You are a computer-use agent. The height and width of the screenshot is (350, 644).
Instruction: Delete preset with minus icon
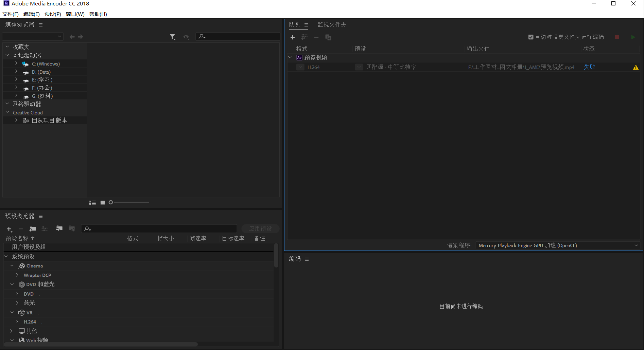[x=21, y=229]
